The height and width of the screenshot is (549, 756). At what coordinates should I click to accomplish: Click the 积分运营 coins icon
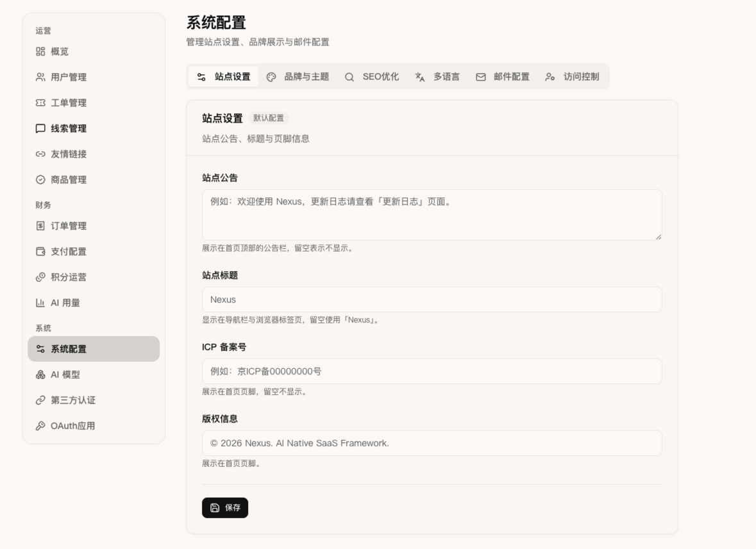coord(40,277)
